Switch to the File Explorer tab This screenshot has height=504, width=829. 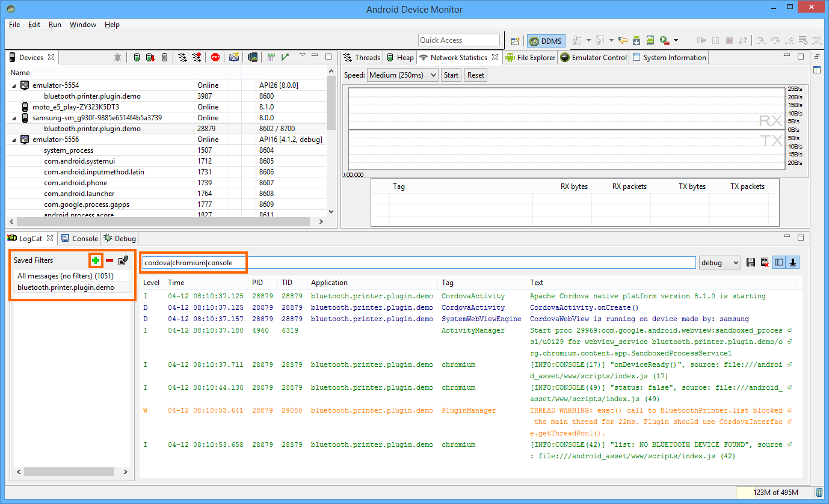click(531, 58)
